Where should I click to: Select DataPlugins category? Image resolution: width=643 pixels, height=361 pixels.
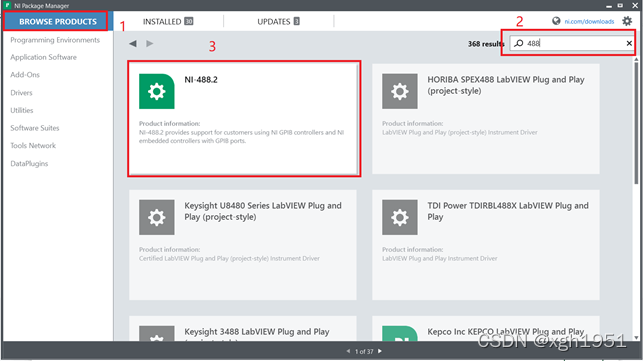(x=29, y=164)
